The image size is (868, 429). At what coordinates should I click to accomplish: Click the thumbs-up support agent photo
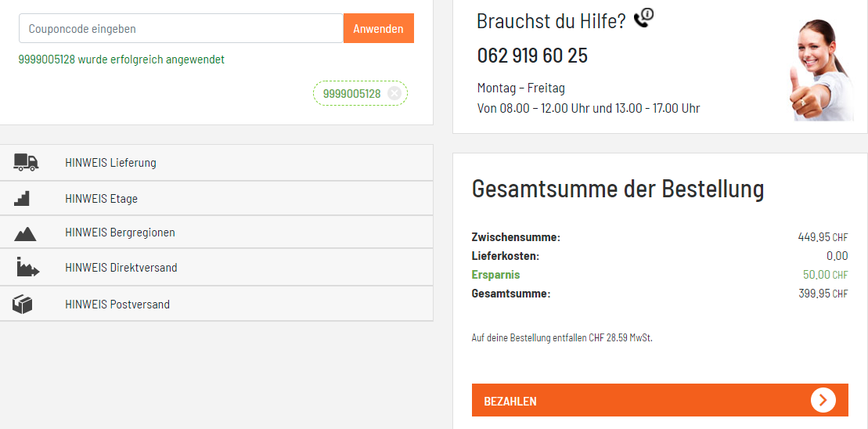819,70
